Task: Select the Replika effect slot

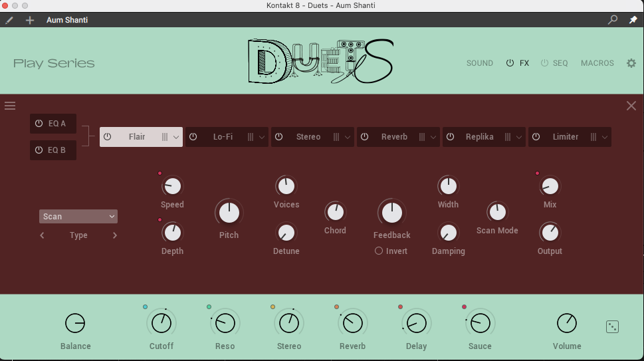Action: point(484,137)
